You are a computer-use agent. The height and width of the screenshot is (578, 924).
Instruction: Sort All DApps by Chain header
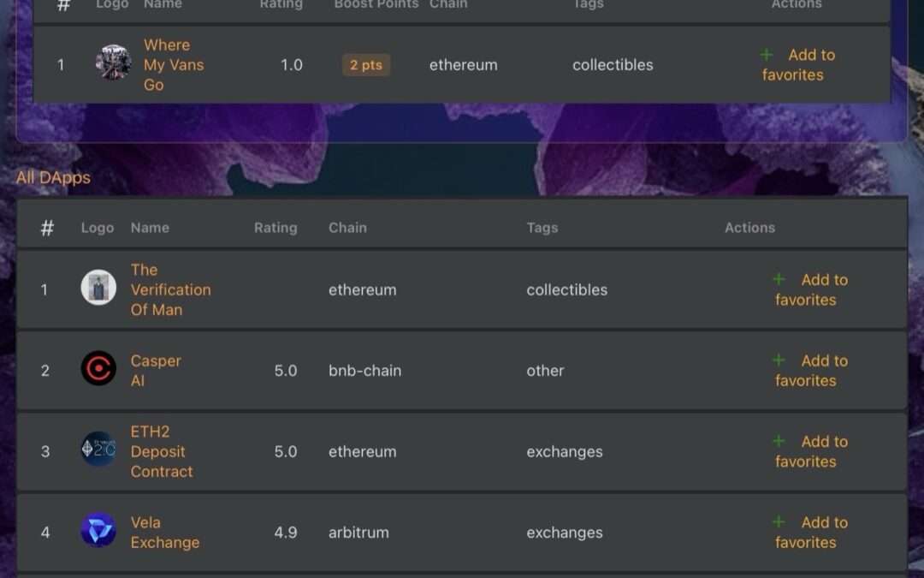pos(347,228)
